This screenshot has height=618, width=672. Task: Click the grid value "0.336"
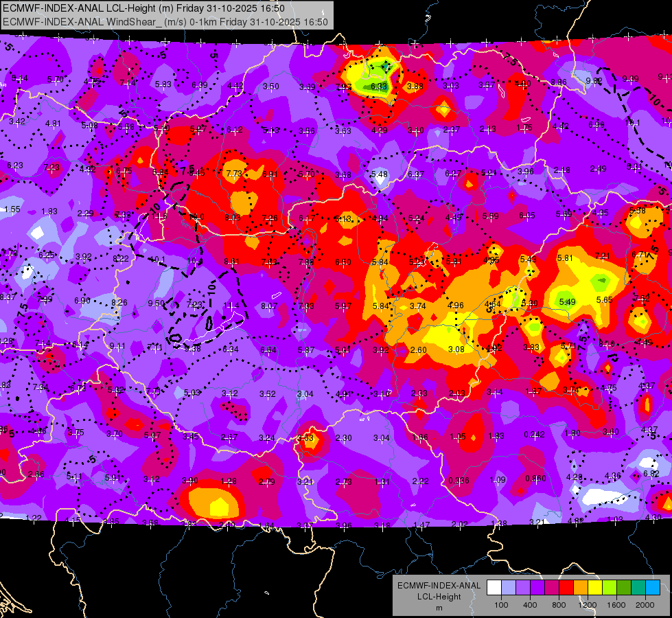click(x=459, y=481)
